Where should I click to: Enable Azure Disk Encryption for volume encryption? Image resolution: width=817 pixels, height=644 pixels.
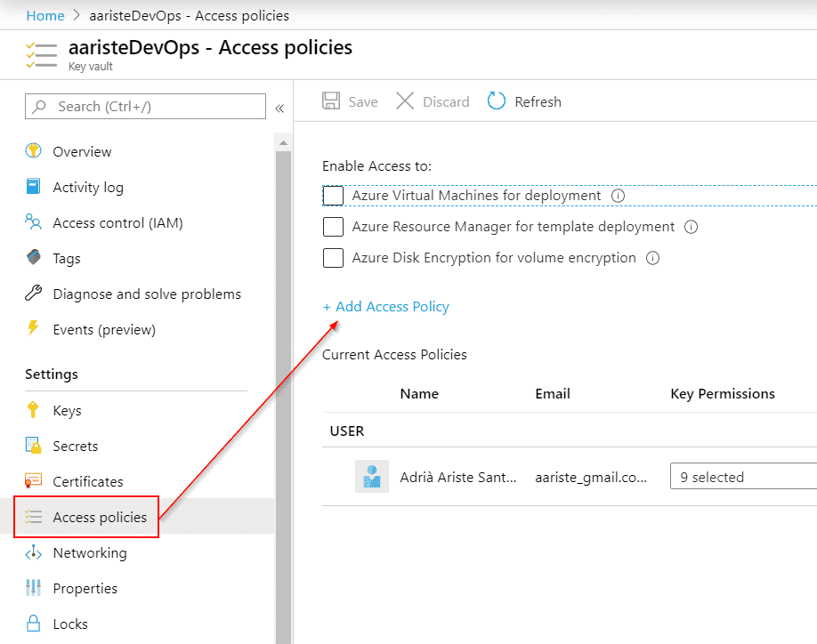333,258
